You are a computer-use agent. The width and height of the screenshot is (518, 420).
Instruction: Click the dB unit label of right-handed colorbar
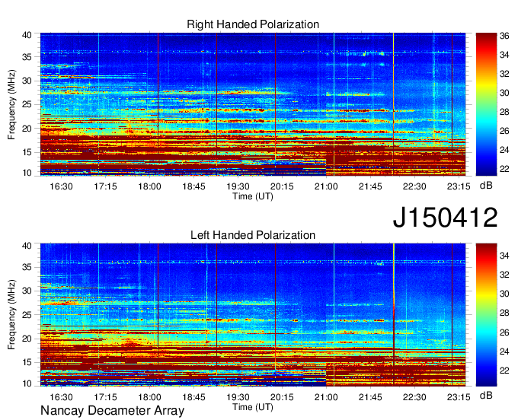tap(486, 186)
